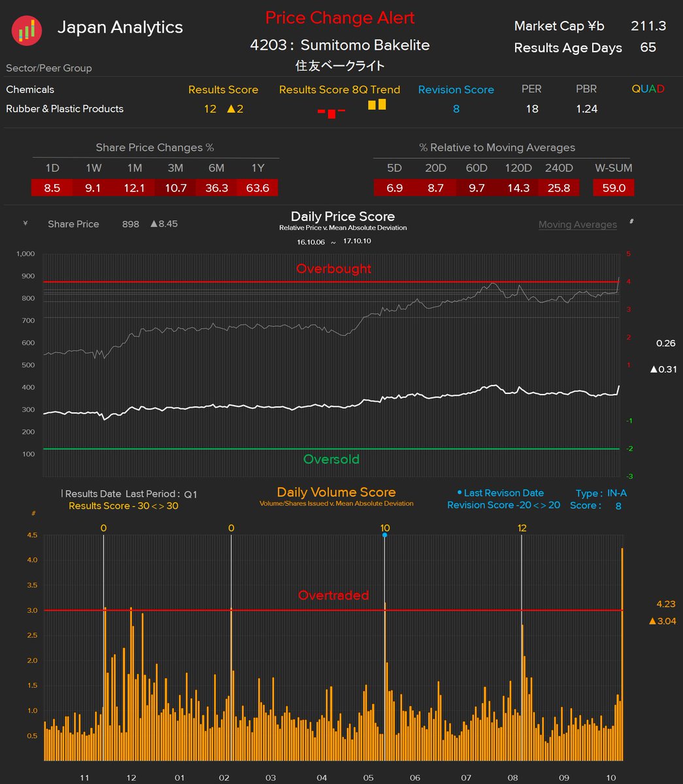This screenshot has height=784, width=683.
Task: Click the Results Score -30 <> 30 legend
Action: click(124, 506)
